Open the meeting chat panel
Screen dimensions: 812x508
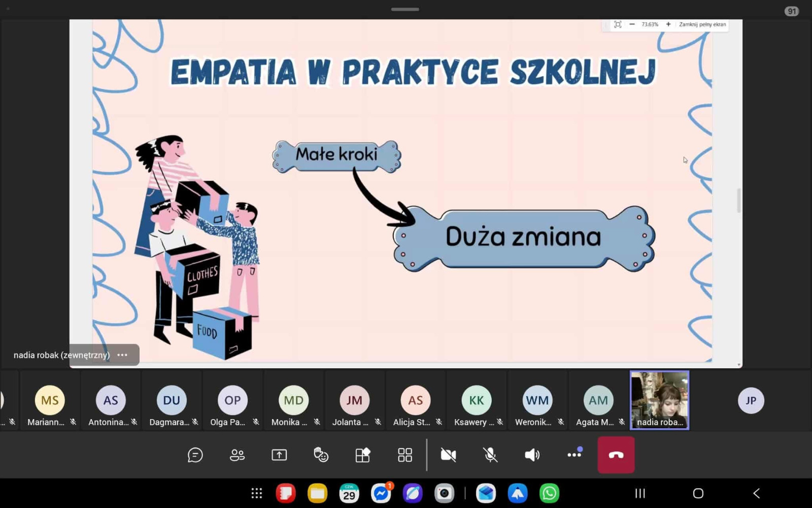195,455
